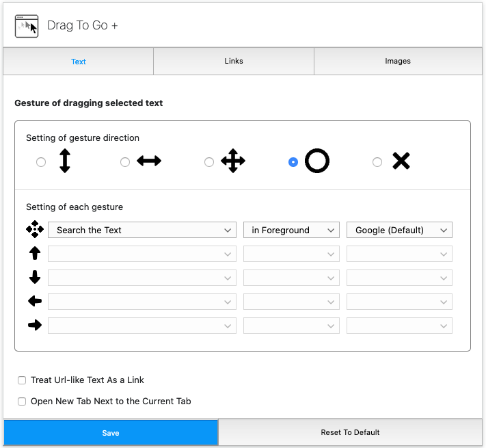Select the four-direction radio button
The width and height of the screenshot is (486, 448).
pyautogui.click(x=209, y=162)
